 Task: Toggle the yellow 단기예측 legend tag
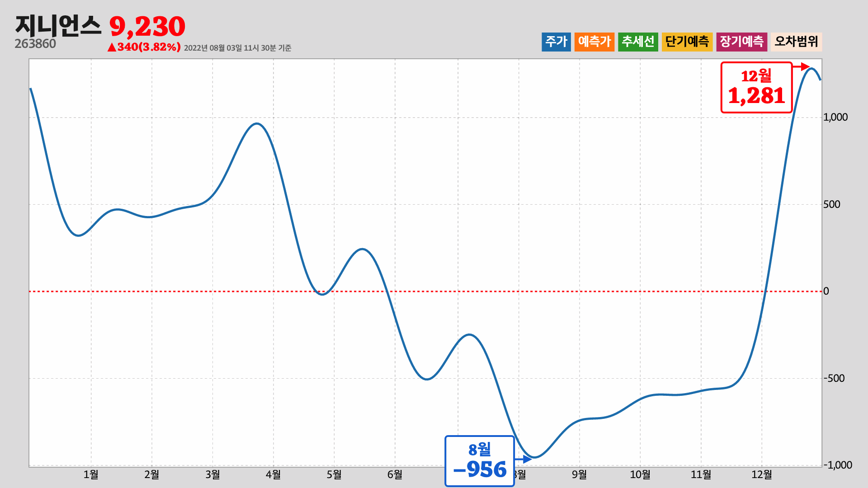[687, 42]
